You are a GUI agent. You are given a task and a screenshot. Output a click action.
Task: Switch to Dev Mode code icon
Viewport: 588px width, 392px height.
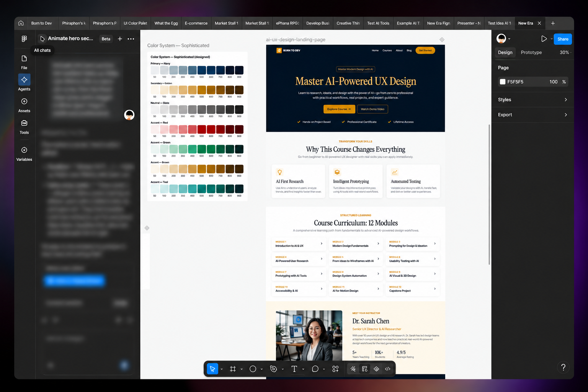388,369
